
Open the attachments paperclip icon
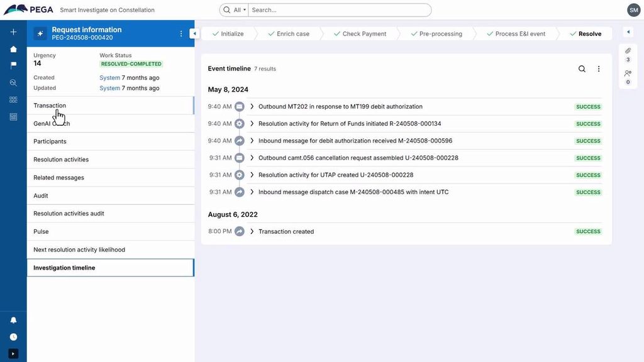pos(628,51)
